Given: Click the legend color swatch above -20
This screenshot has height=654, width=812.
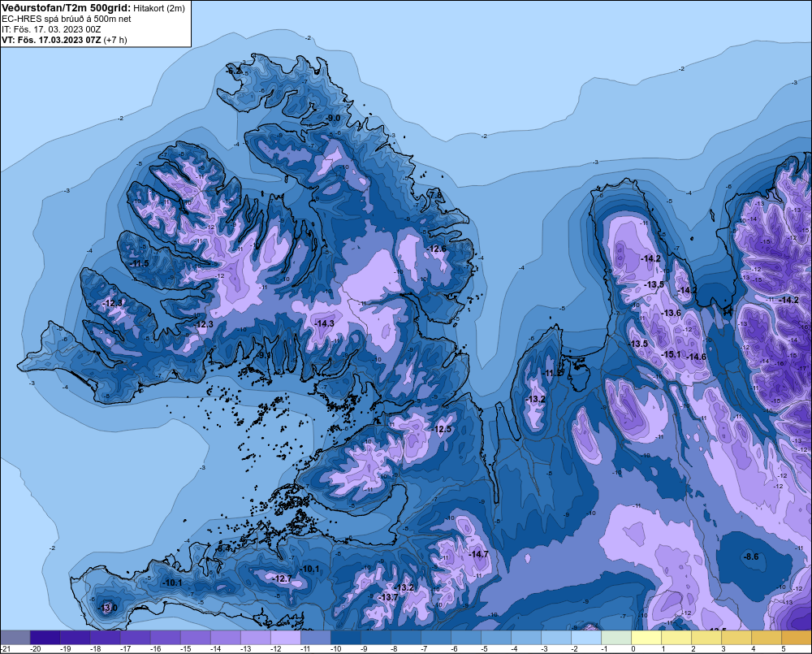Looking at the screenshot, I should (x=45, y=637).
